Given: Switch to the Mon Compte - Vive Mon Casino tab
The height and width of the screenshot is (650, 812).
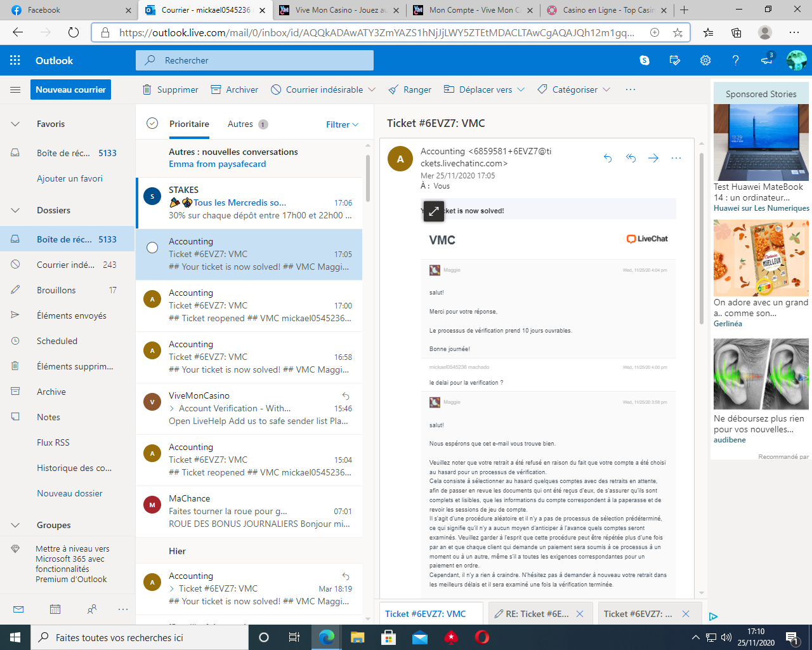Looking at the screenshot, I should click(x=473, y=10).
